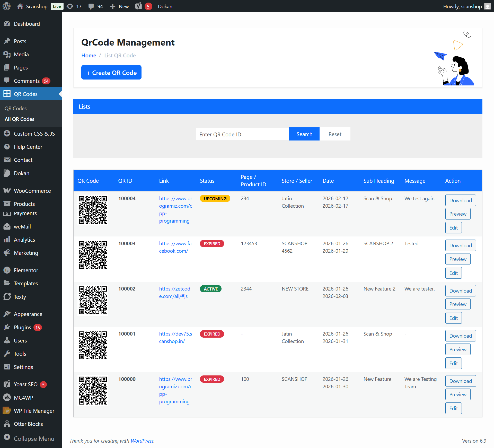The height and width of the screenshot is (448, 494).
Task: Open the Elementor icon in the sidebar
Action: point(7,270)
